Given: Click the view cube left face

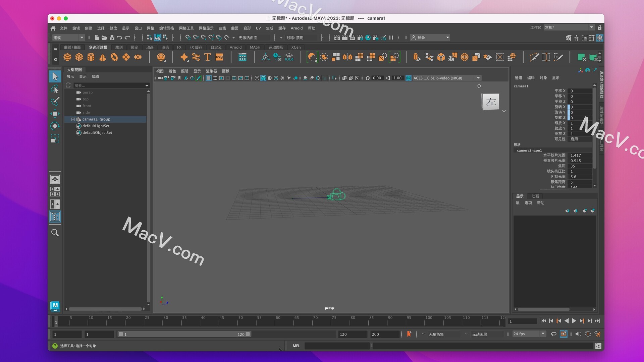Looking at the screenshot, I should click(491, 102).
